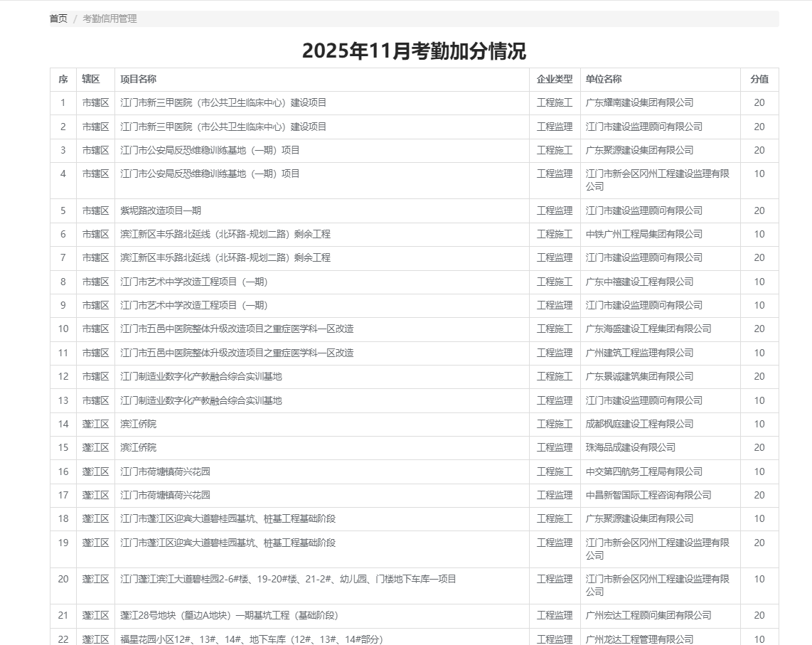The height and width of the screenshot is (645, 812).
Task: Click 中交第四航务工程局有限公司 in row 16
Action: 643,471
